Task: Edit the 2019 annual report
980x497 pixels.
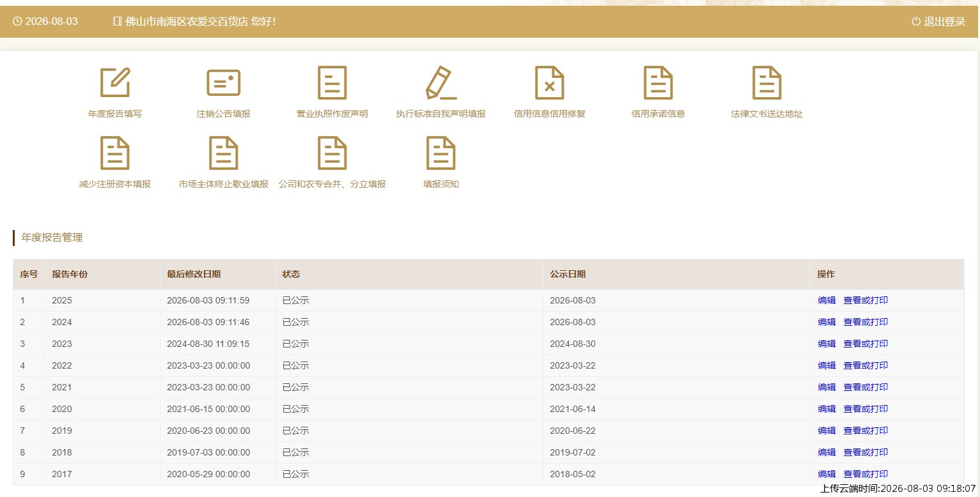Action: (827, 431)
